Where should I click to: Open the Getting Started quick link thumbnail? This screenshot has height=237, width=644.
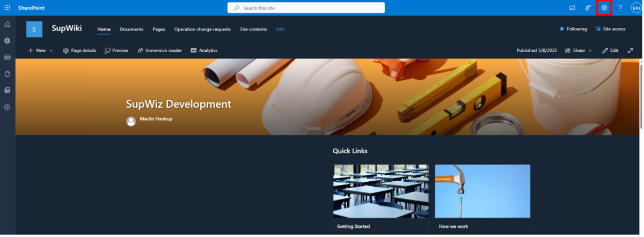click(x=380, y=191)
